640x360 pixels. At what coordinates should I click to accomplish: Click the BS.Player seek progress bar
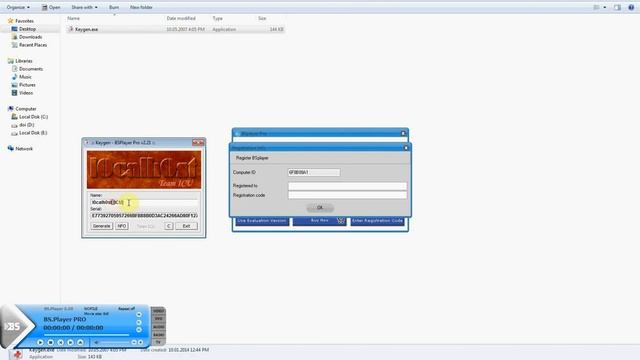[87, 335]
